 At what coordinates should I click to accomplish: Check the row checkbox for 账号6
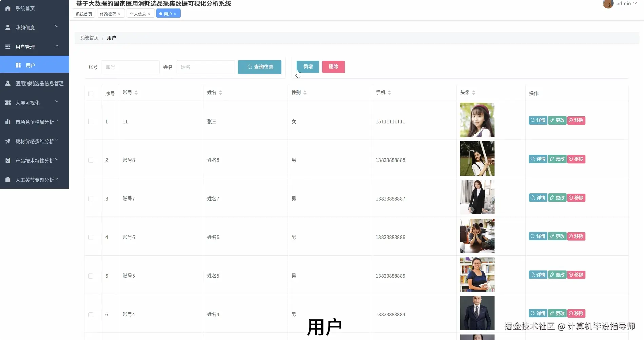91,237
